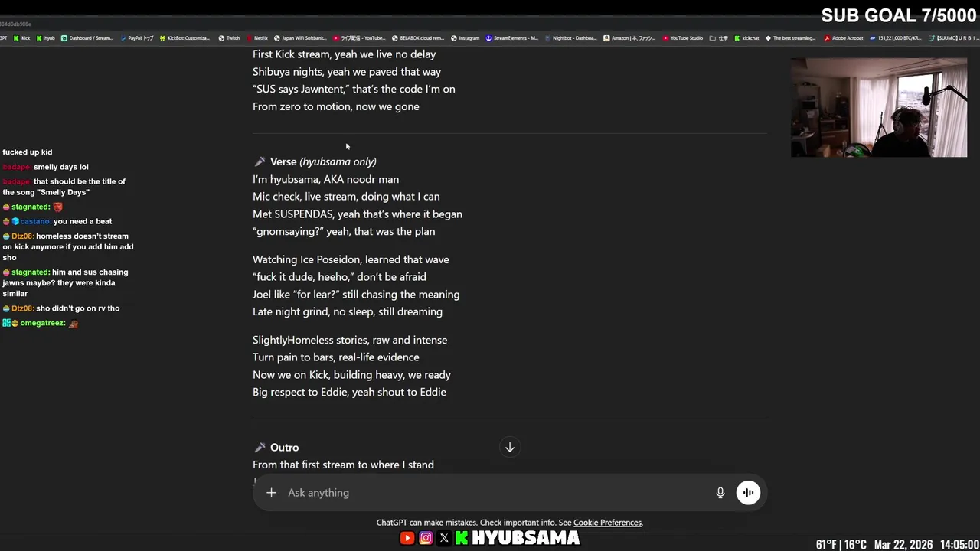This screenshot has height=551, width=980.
Task: Click the YouTube icon in the stream overlay
Action: (407, 539)
